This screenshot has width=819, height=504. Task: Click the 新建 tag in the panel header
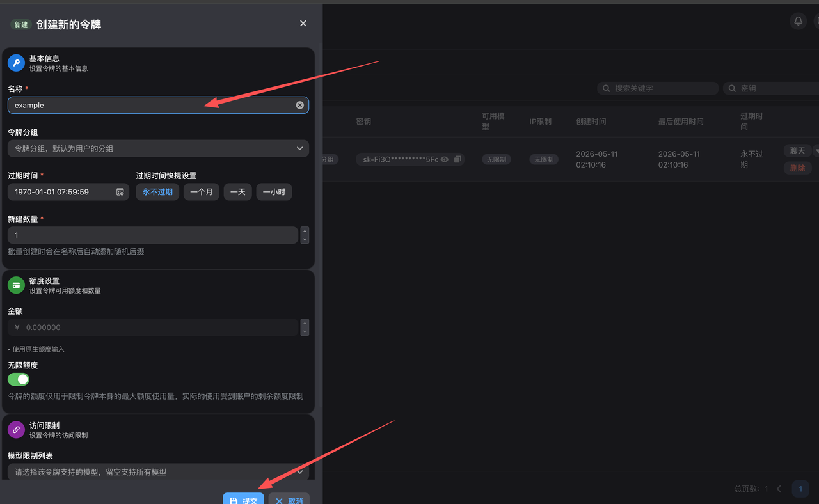click(21, 24)
